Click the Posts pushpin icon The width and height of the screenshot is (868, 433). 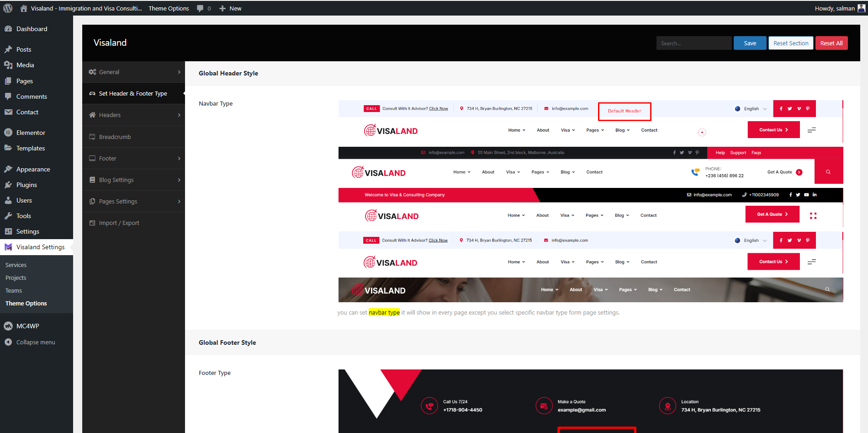(8, 49)
